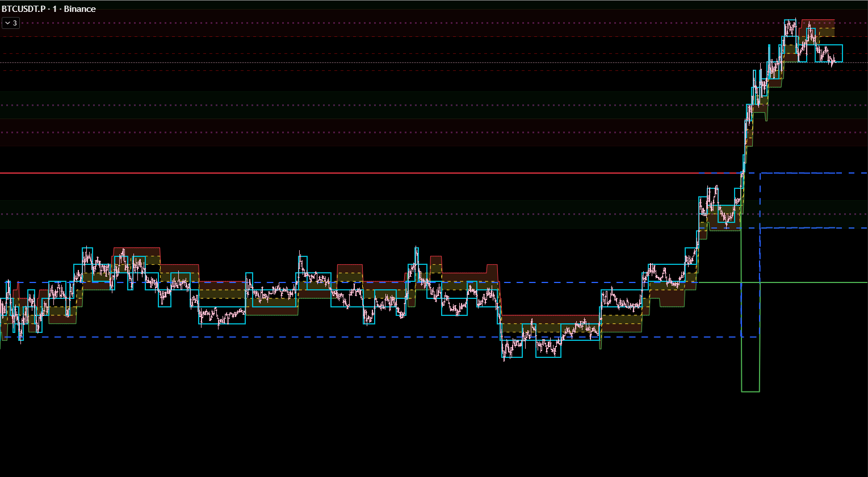
Task: Click the BTCUSDT.P symbol name in title
Action: [x=23, y=9]
